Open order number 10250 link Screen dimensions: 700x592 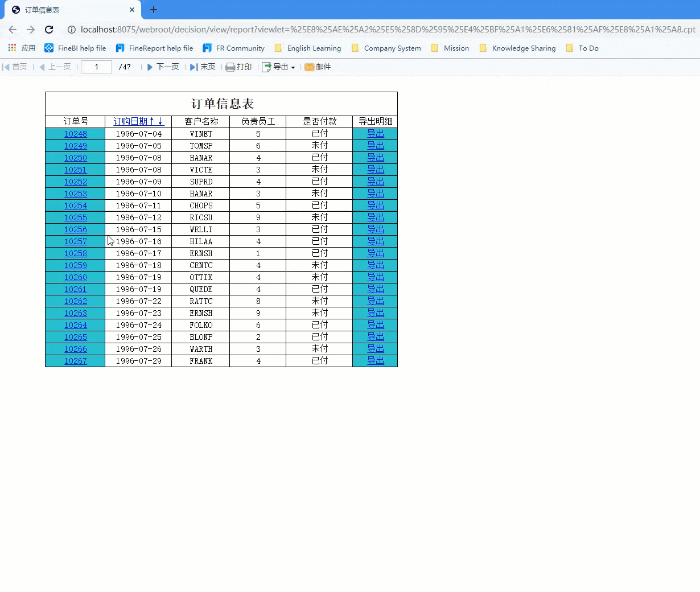[x=76, y=158]
